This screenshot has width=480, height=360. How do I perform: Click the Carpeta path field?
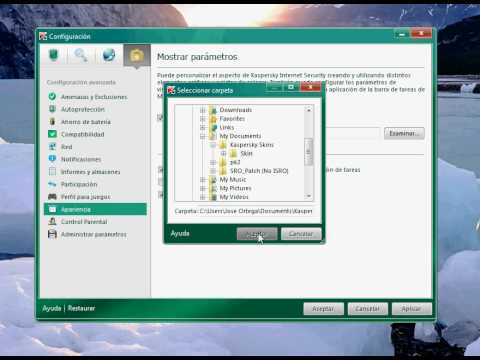(243, 211)
